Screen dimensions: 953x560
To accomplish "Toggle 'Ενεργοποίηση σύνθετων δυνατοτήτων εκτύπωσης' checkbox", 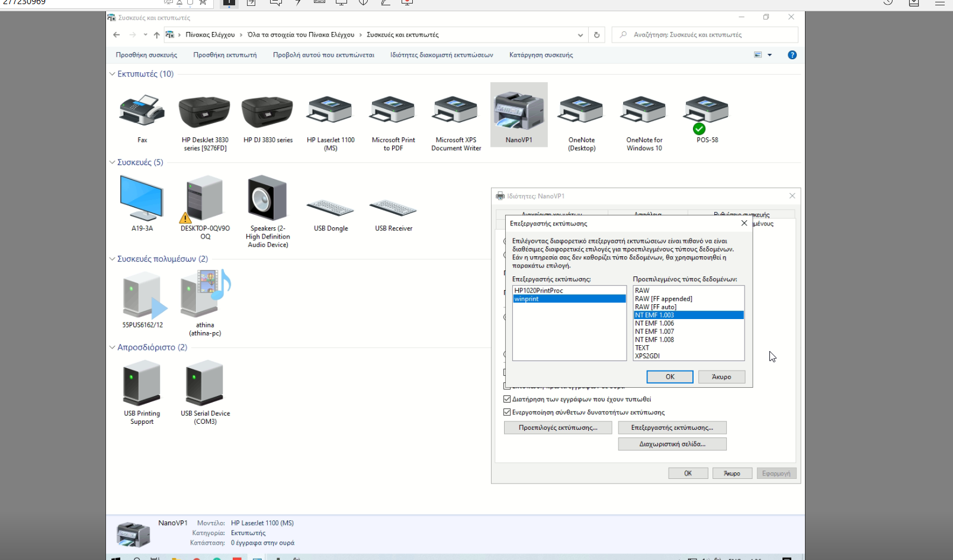I will pos(507,412).
